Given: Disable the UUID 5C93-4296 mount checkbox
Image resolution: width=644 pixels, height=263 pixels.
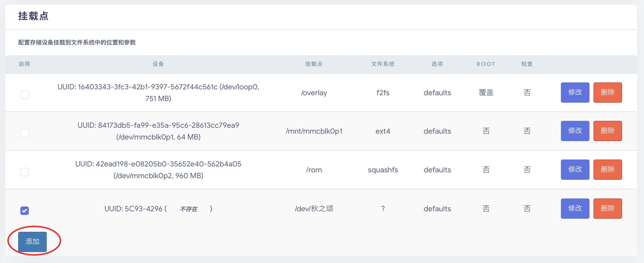Looking at the screenshot, I should point(24,211).
